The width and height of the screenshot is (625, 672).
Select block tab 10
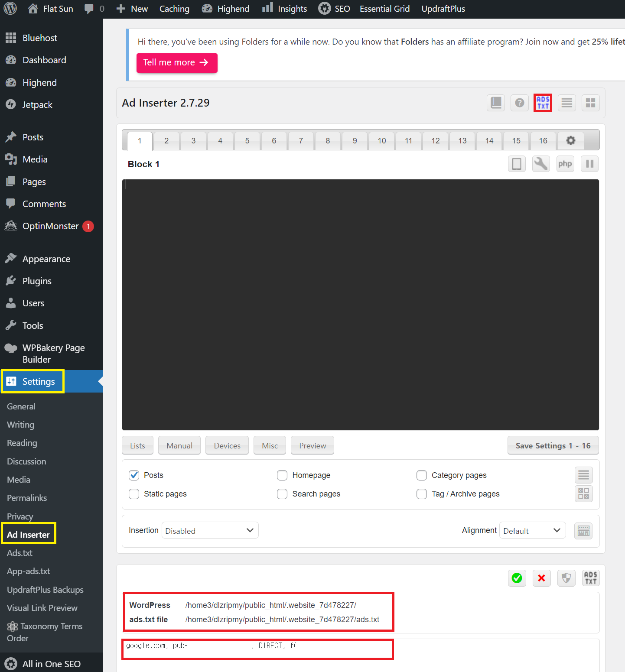point(381,141)
